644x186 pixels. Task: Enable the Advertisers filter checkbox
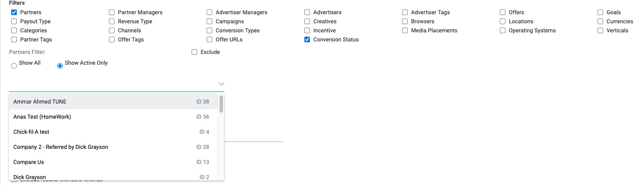(x=307, y=12)
